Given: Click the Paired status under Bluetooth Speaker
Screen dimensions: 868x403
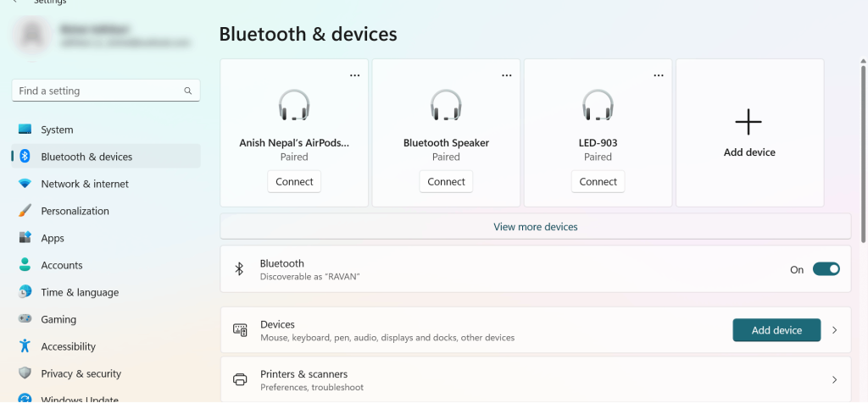Looking at the screenshot, I should (x=446, y=157).
